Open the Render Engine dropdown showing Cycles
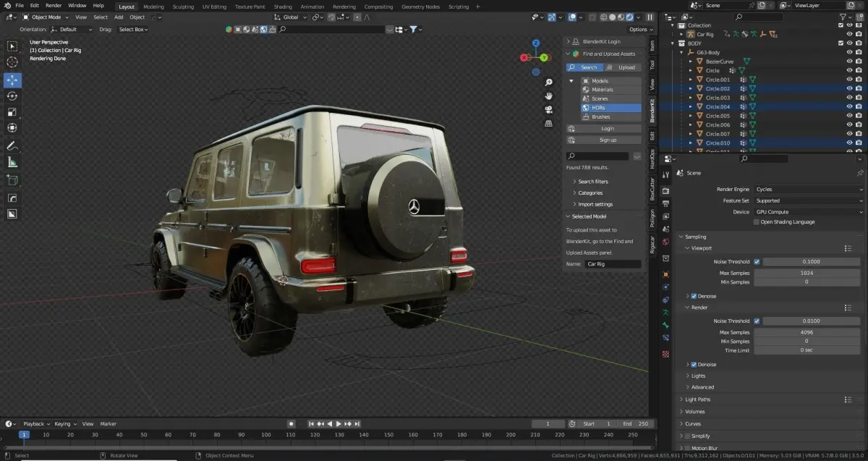Screen dimensions: 868x461 click(809, 189)
